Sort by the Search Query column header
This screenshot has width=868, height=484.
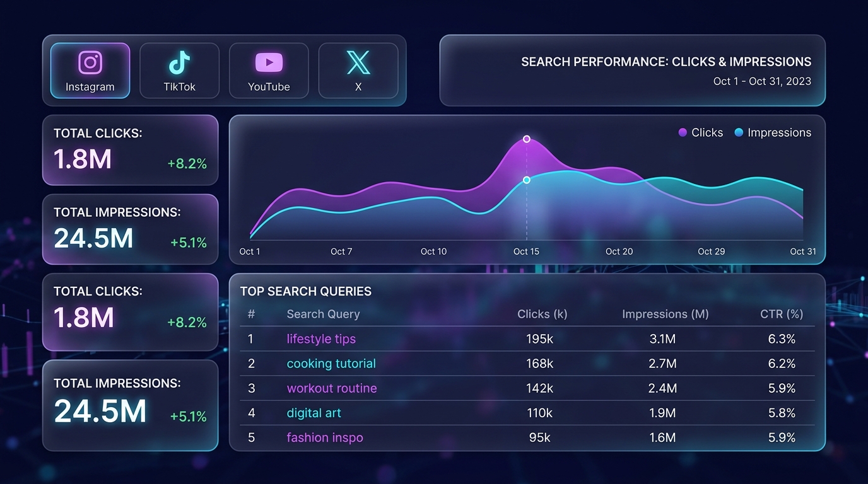(323, 314)
